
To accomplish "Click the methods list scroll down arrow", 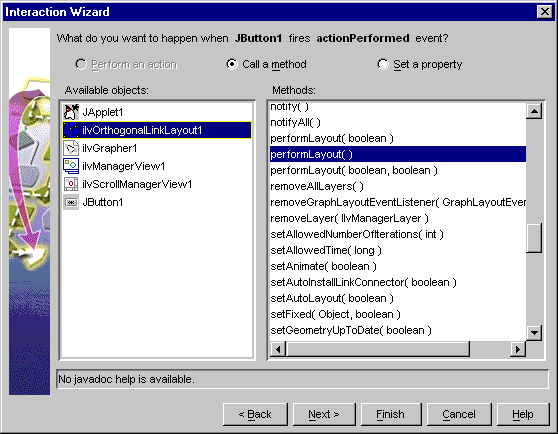I will pyautogui.click(x=534, y=333).
